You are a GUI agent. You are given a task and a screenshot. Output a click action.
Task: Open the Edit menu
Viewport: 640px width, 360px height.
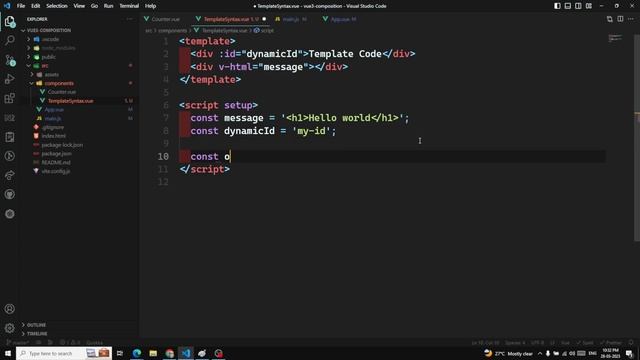[36, 6]
